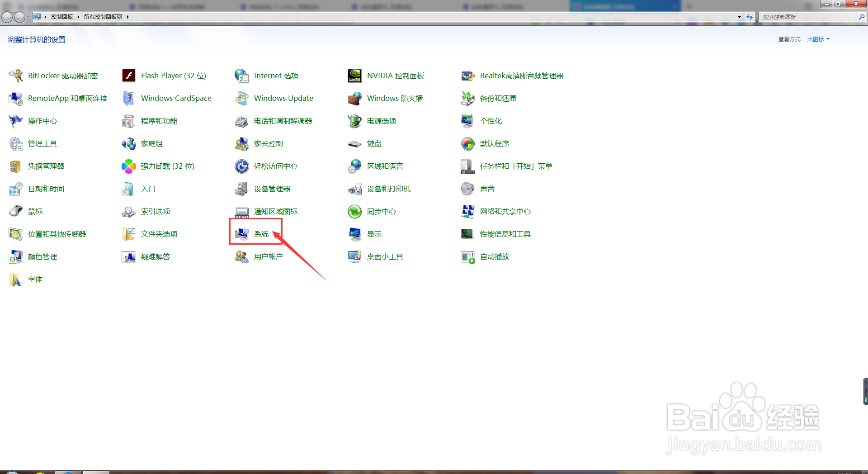Open the 网络和共享中心 icon
The height and width of the screenshot is (474, 868).
[468, 211]
